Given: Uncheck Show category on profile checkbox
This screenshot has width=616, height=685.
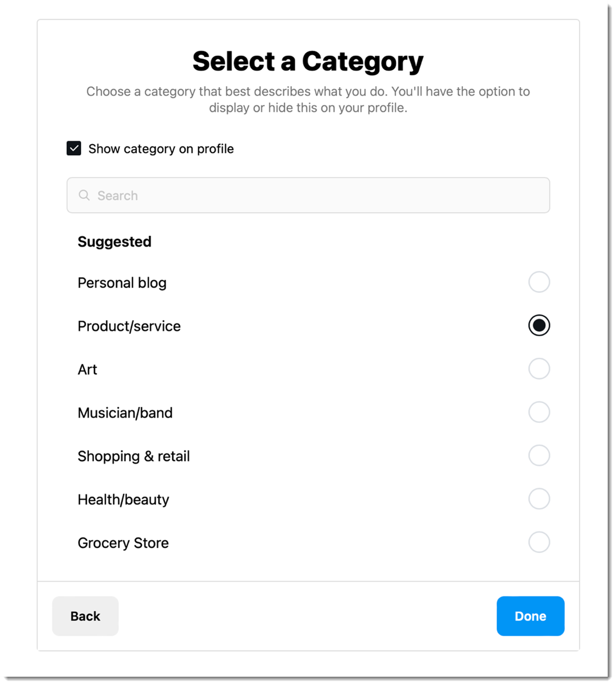Looking at the screenshot, I should pos(74,148).
